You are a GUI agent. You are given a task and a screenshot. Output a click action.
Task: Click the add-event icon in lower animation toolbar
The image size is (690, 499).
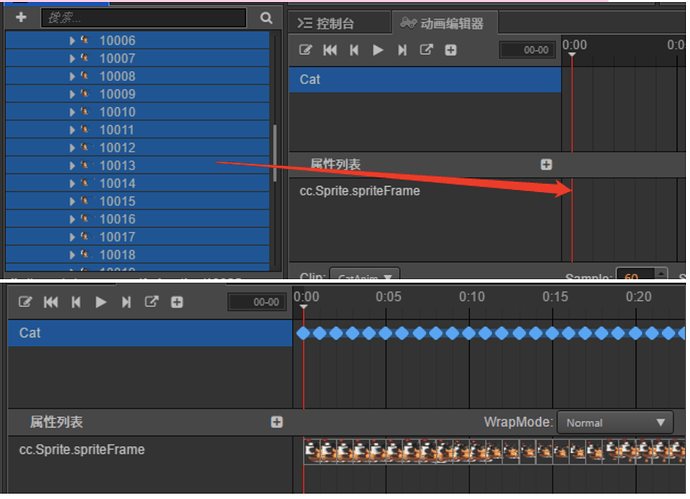(152, 302)
